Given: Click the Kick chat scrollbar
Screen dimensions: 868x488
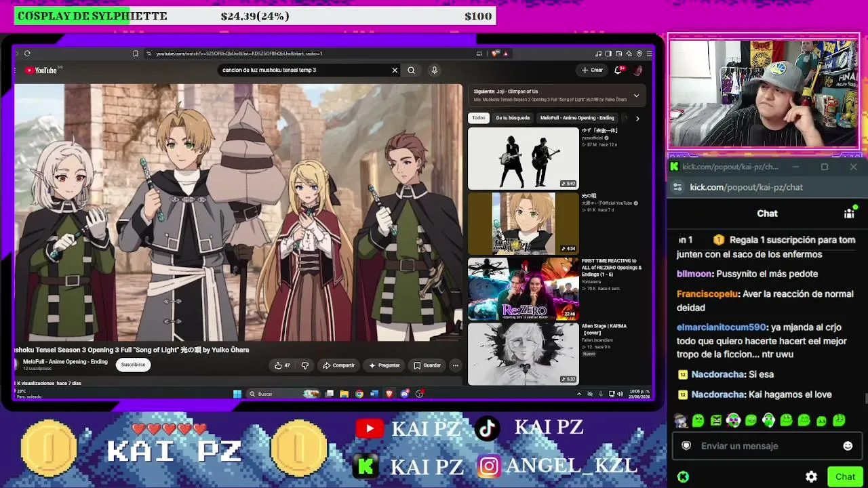Looking at the screenshot, I should [865, 400].
